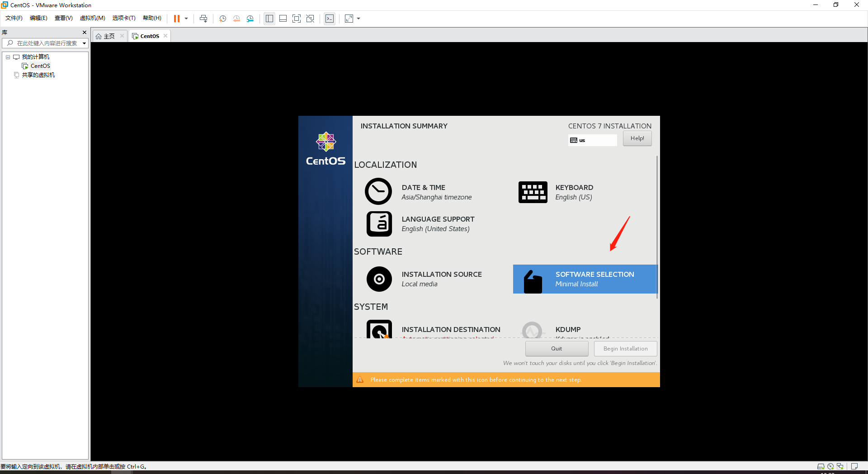This screenshot has width=868, height=474.
Task: Toggle the library sidebar view
Action: 269,19
